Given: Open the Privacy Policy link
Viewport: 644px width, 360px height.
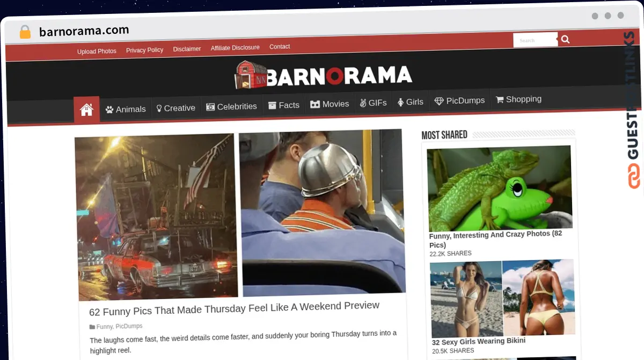Looking at the screenshot, I should coord(144,50).
